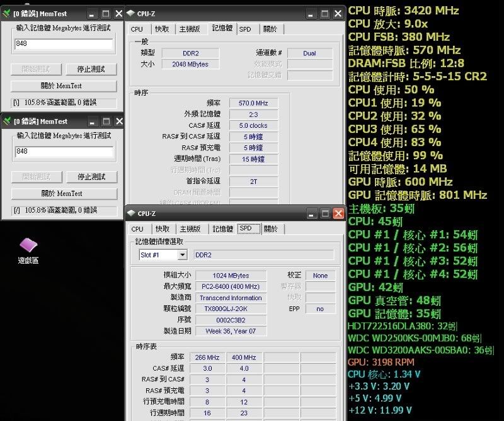The image size is (504, 421).
Task: Open 關於 tab in upper CPU-Z
Action: click(x=270, y=29)
